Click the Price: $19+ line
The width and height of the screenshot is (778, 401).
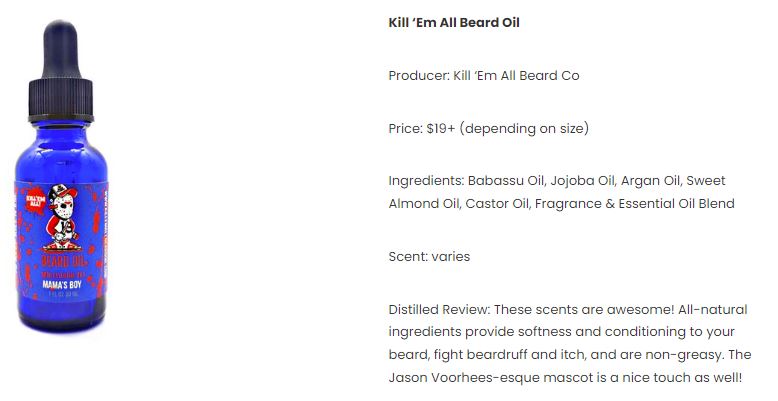pyautogui.click(x=489, y=129)
